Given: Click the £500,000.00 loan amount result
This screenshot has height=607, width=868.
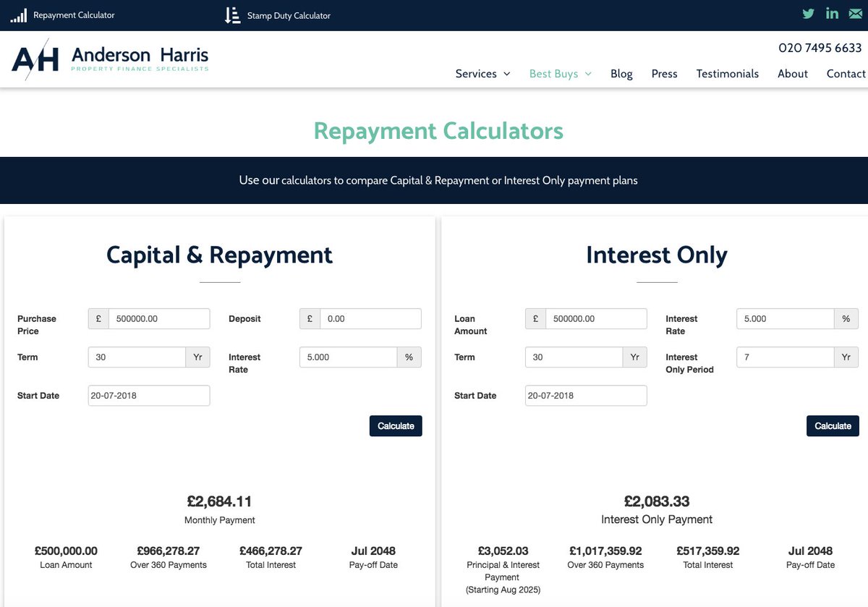Looking at the screenshot, I should coord(66,551).
